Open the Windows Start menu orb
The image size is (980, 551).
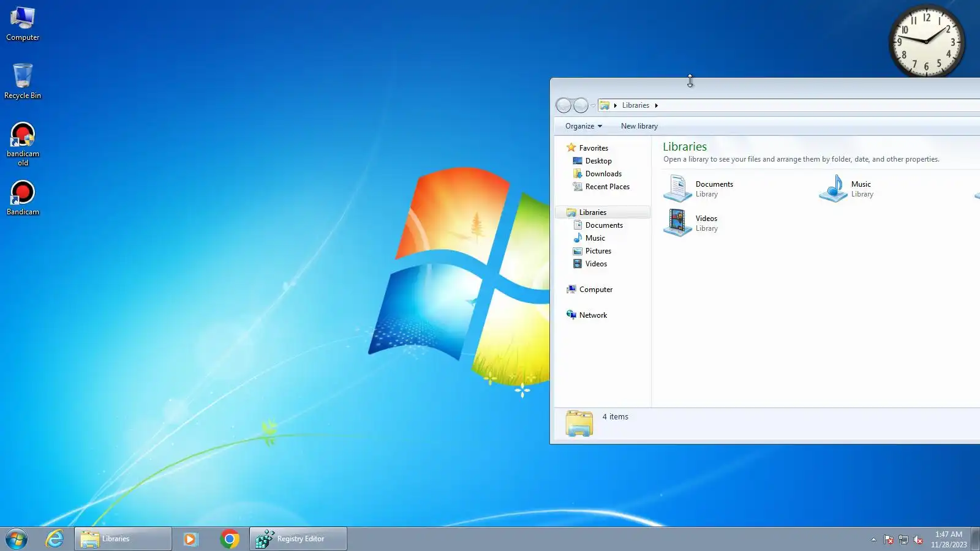(x=17, y=539)
